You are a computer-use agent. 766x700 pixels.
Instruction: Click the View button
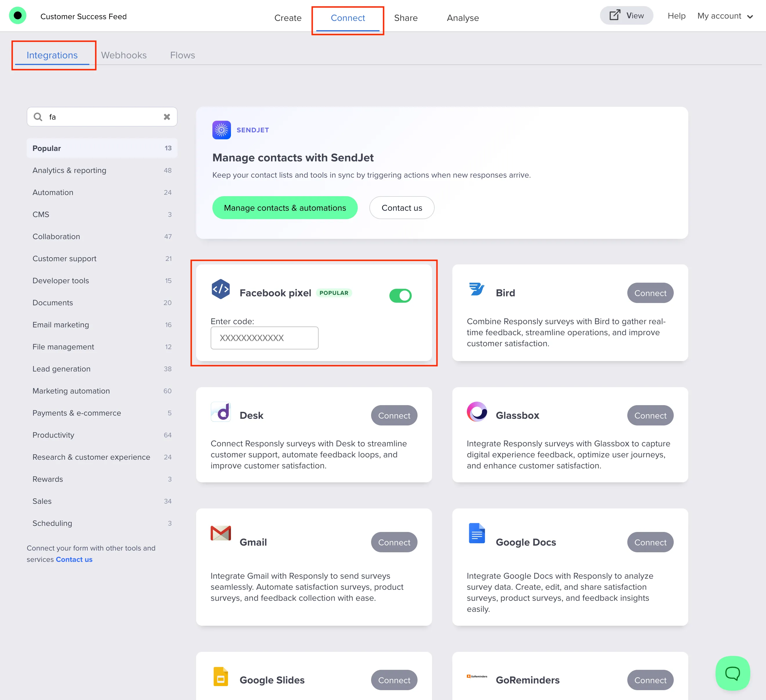tap(626, 16)
